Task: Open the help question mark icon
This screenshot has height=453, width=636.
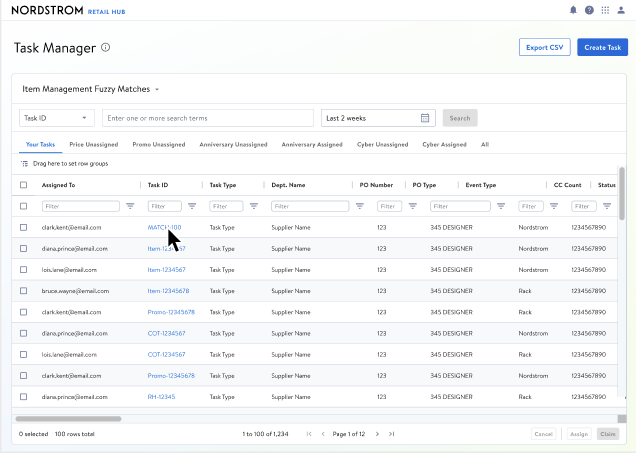Action: click(589, 10)
